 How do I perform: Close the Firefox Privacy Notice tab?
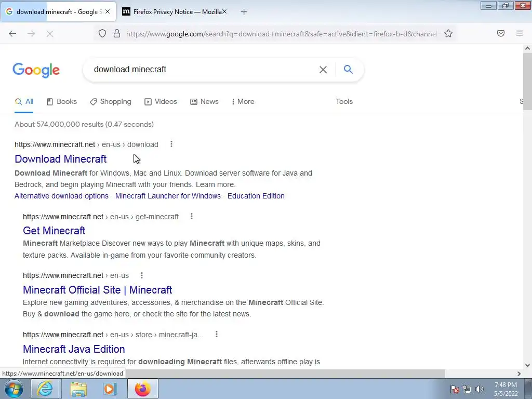(224, 11)
